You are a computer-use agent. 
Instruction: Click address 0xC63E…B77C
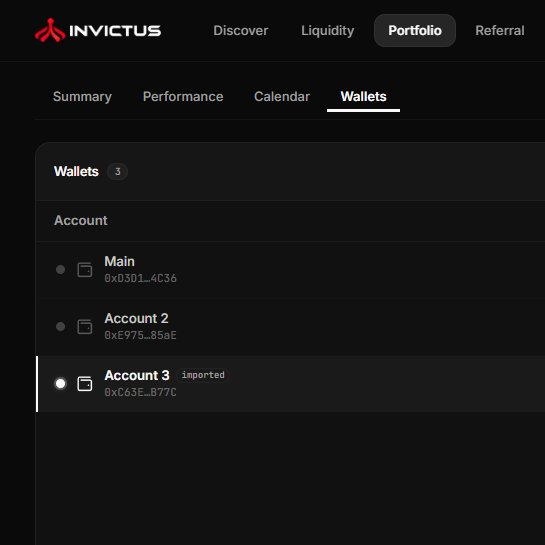(140, 392)
